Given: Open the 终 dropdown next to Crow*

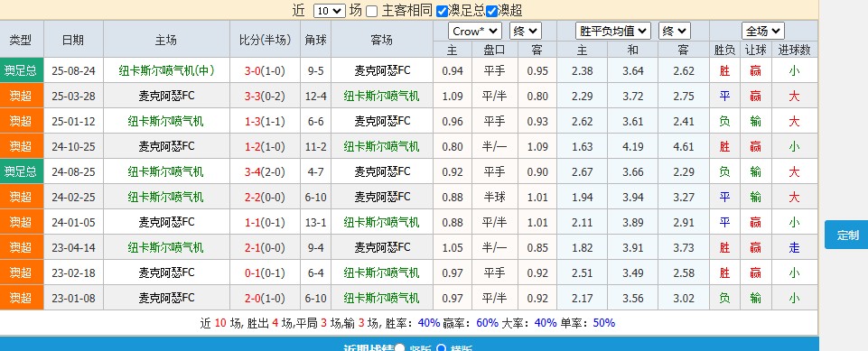Looking at the screenshot, I should pos(526,31).
